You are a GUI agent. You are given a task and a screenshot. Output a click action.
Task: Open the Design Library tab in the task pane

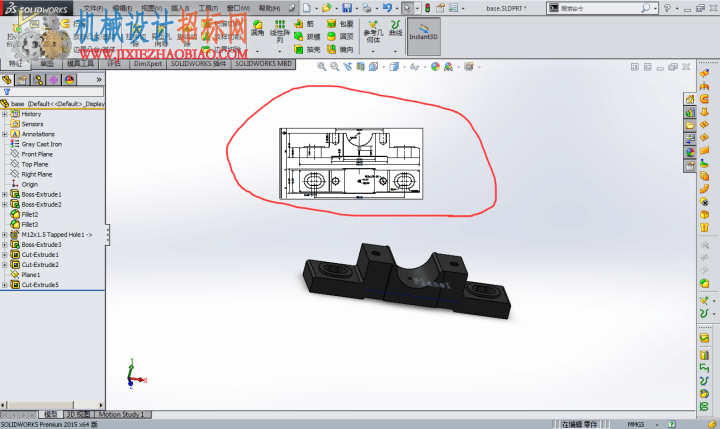point(690,113)
